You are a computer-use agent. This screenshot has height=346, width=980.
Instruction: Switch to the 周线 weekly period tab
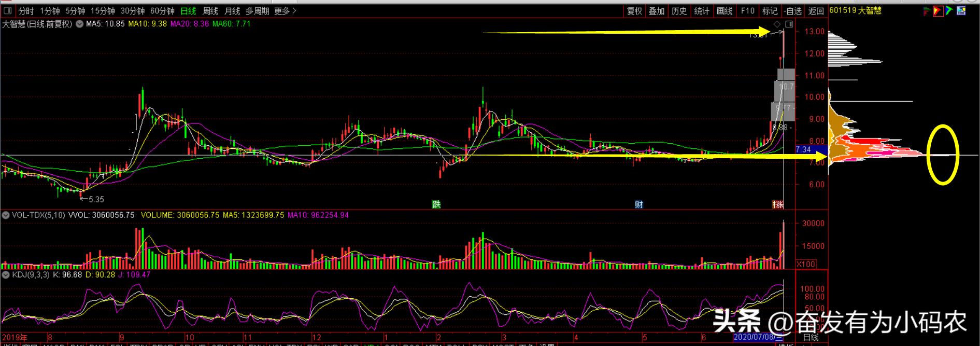pyautogui.click(x=210, y=11)
